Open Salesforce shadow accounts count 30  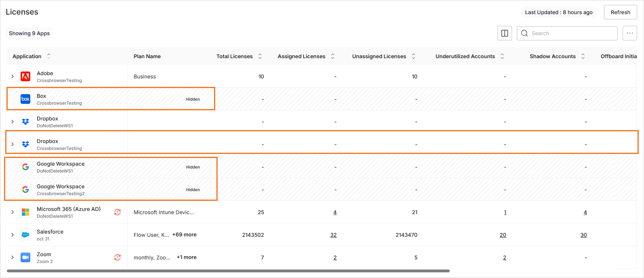coord(584,235)
